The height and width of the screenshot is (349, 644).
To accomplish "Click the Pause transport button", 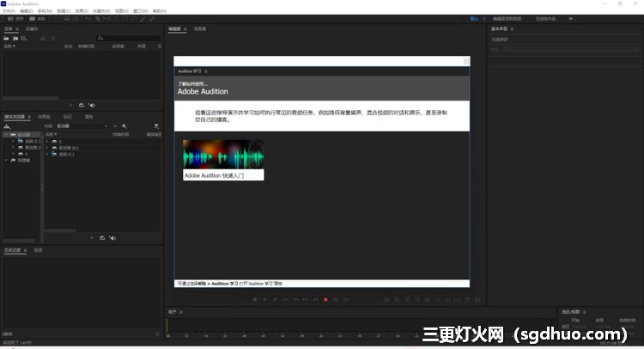I will (x=275, y=300).
